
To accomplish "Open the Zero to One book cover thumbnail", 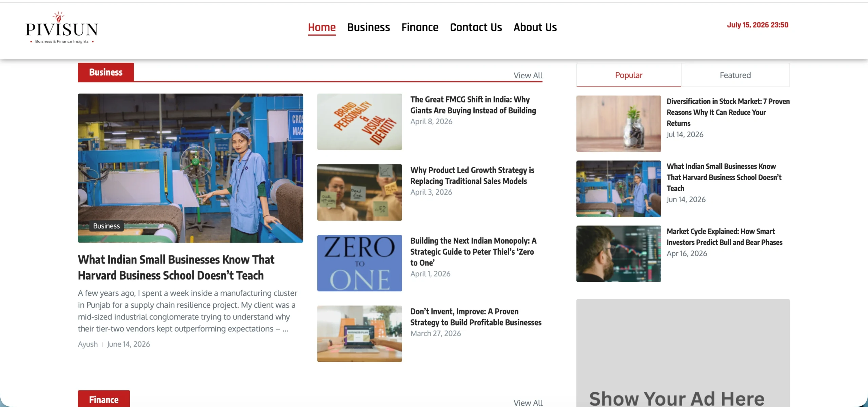I will click(359, 263).
